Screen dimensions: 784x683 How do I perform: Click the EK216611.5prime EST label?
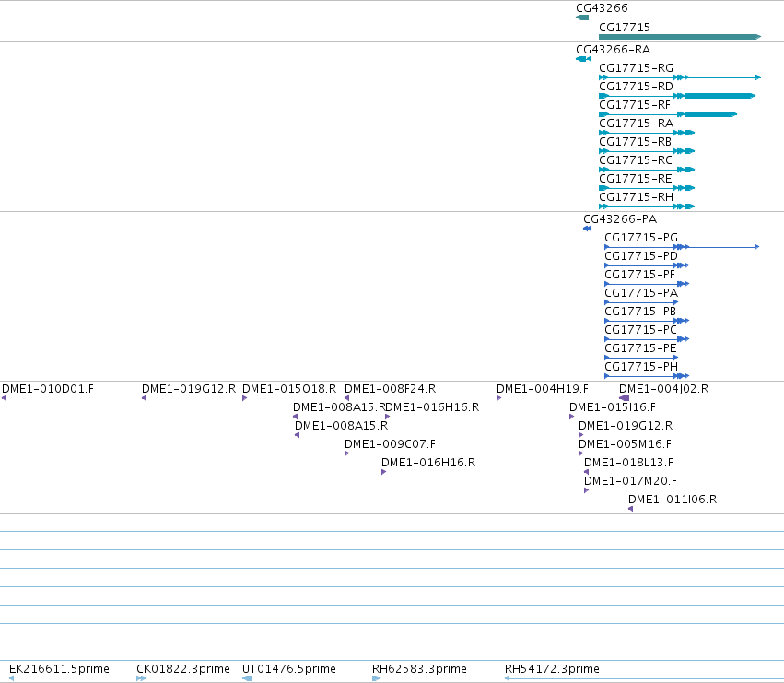pos(59,669)
